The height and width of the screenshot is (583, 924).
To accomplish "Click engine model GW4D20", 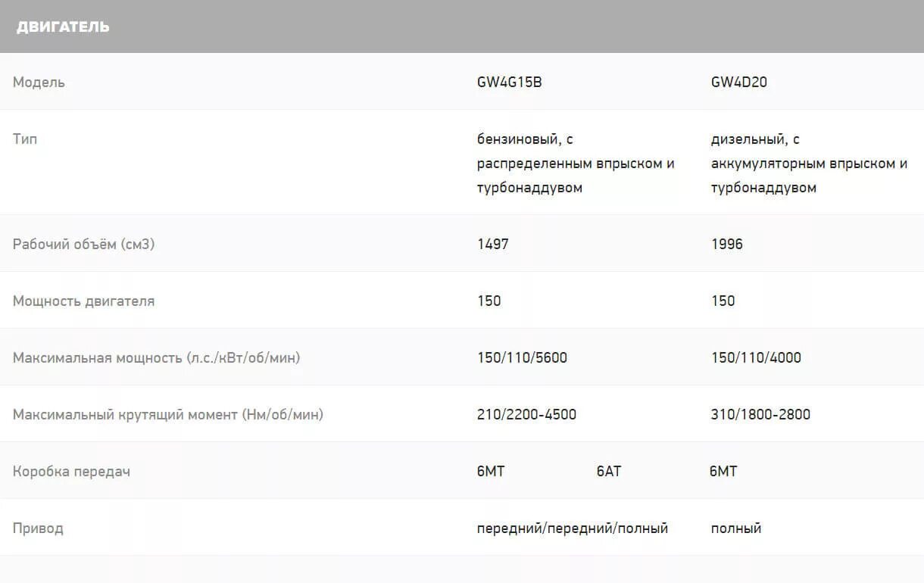I will pyautogui.click(x=738, y=83).
